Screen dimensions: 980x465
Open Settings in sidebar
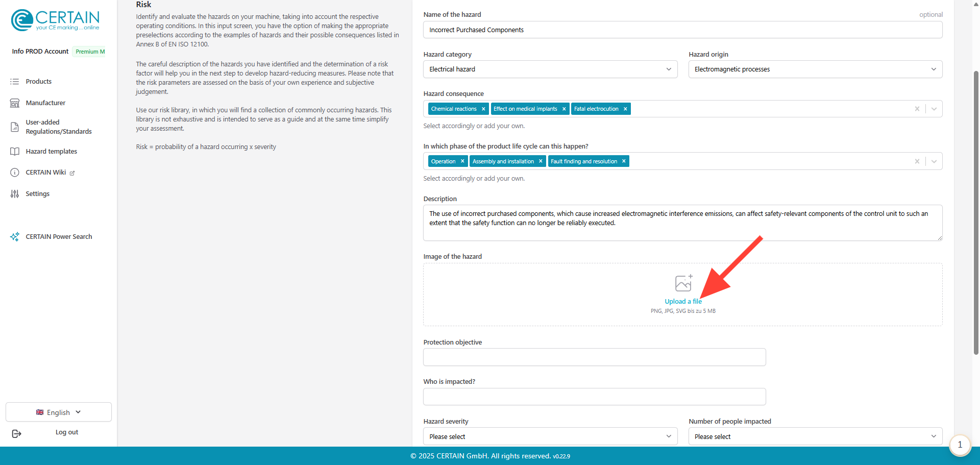point(38,194)
